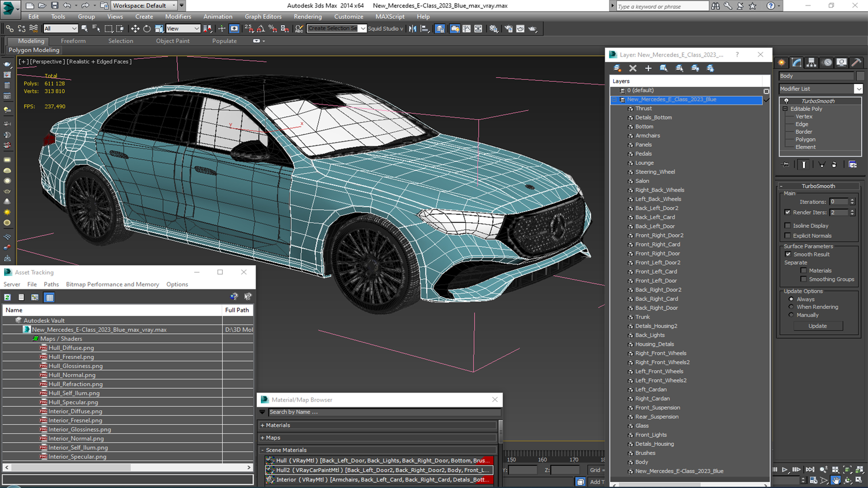
Task: Open Paths menu in Asset Tracking
Action: point(51,284)
